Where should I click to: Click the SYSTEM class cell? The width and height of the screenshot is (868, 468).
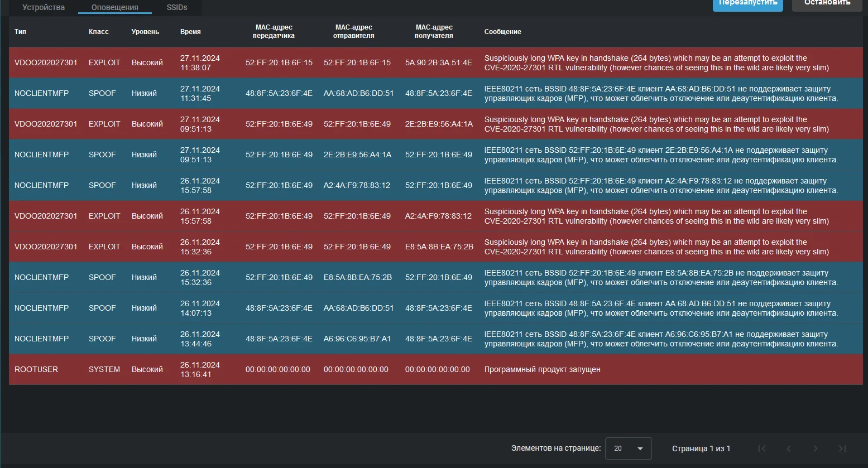(104, 369)
